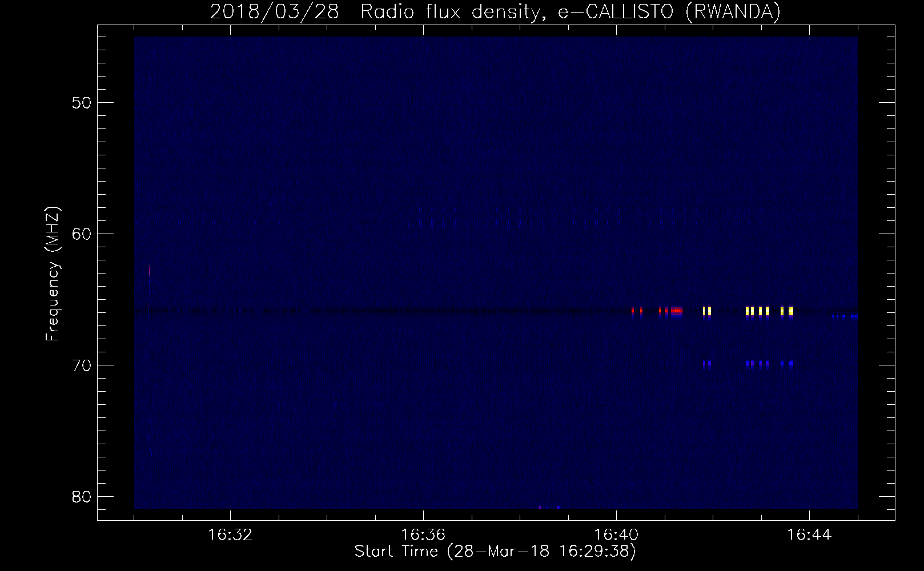This screenshot has width=924, height=571.
Task: Click the left y-axis label "60"
Action: [x=82, y=234]
